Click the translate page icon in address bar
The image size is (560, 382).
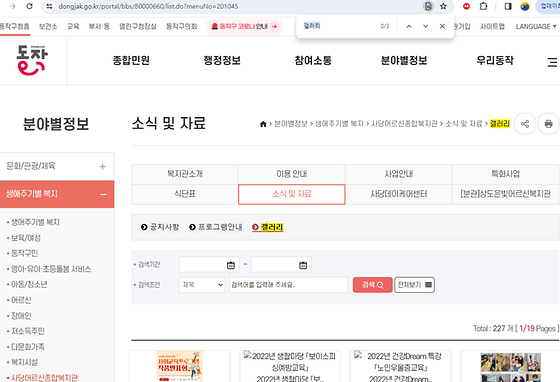428,6
